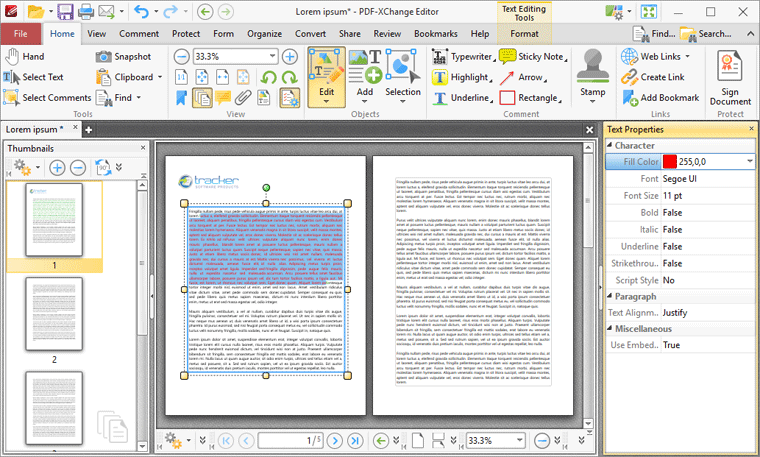Viewport: 760px width, 457px height.
Task: Open the Protect tab
Action: [x=186, y=34]
